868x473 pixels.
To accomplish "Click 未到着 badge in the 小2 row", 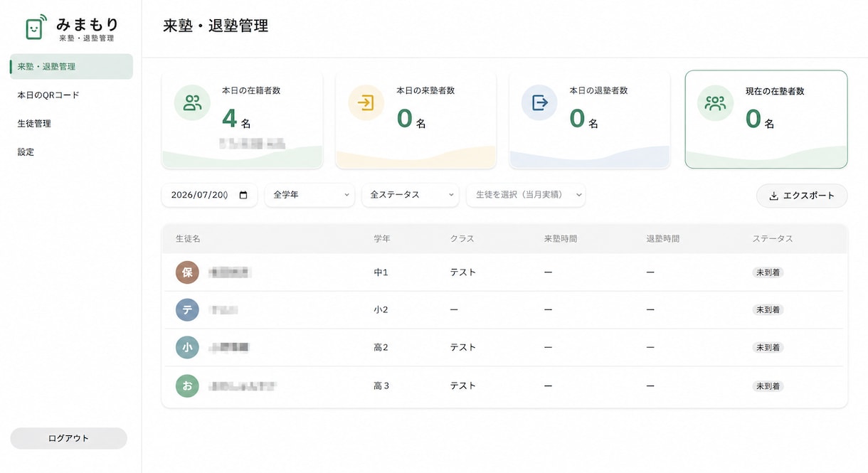I will 768,309.
